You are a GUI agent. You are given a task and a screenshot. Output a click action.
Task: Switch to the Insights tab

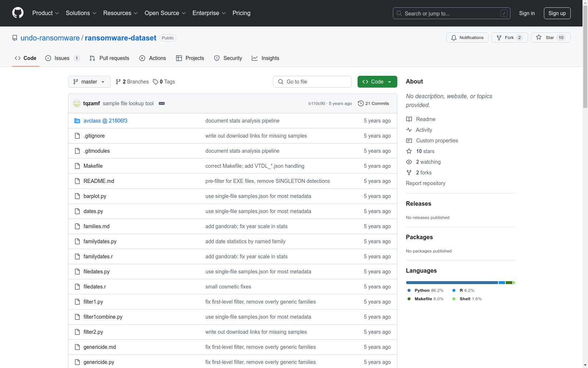click(266, 58)
